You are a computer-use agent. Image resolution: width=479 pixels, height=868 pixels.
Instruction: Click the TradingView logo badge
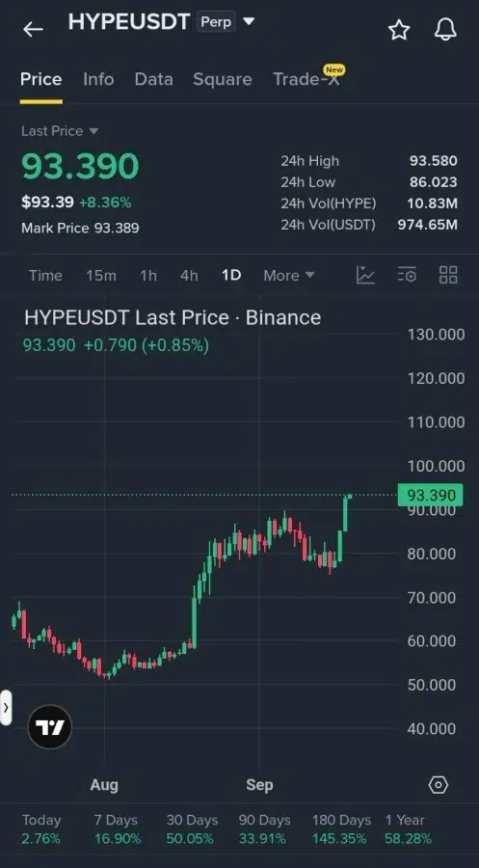50,727
